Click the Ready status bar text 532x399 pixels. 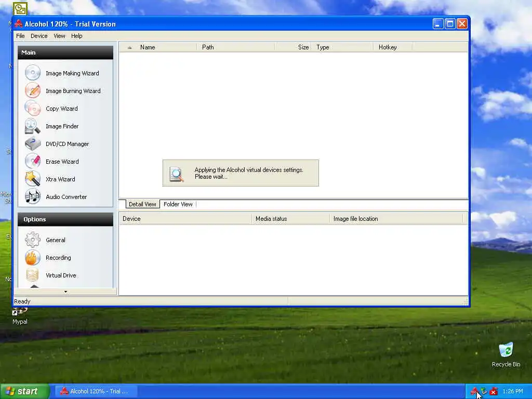click(22, 301)
